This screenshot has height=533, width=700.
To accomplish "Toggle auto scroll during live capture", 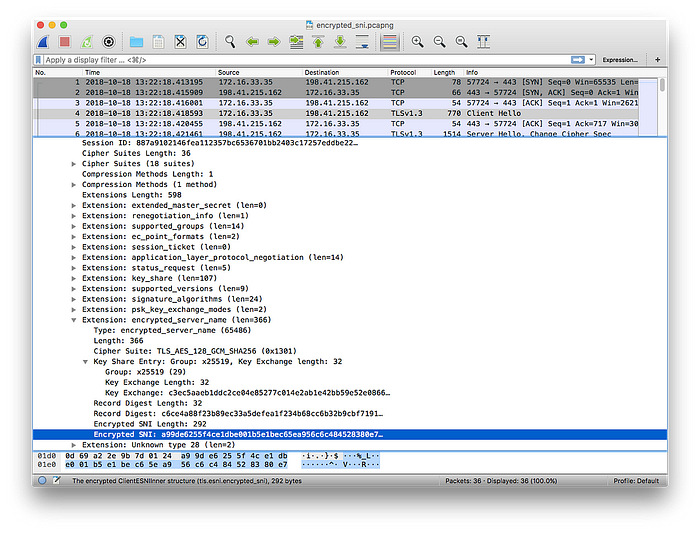I will click(x=363, y=42).
